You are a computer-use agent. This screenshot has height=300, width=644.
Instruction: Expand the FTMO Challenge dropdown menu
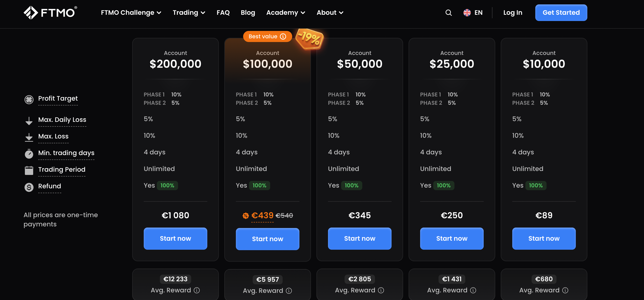point(131,12)
